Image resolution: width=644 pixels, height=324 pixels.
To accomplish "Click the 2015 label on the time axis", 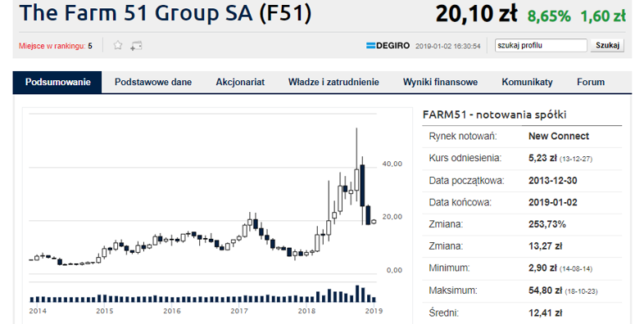I will pos(105,311).
